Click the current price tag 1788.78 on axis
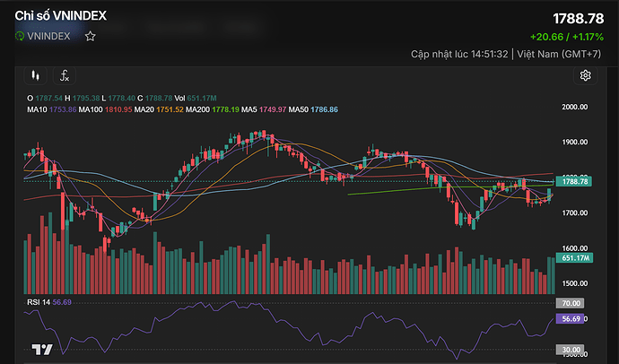Screen dimensions: 619x364 (573, 181)
